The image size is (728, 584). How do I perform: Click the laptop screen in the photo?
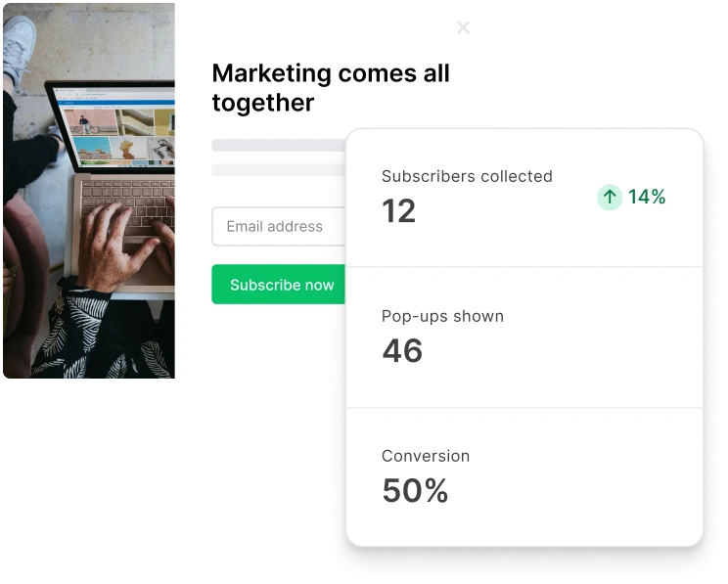point(113,129)
